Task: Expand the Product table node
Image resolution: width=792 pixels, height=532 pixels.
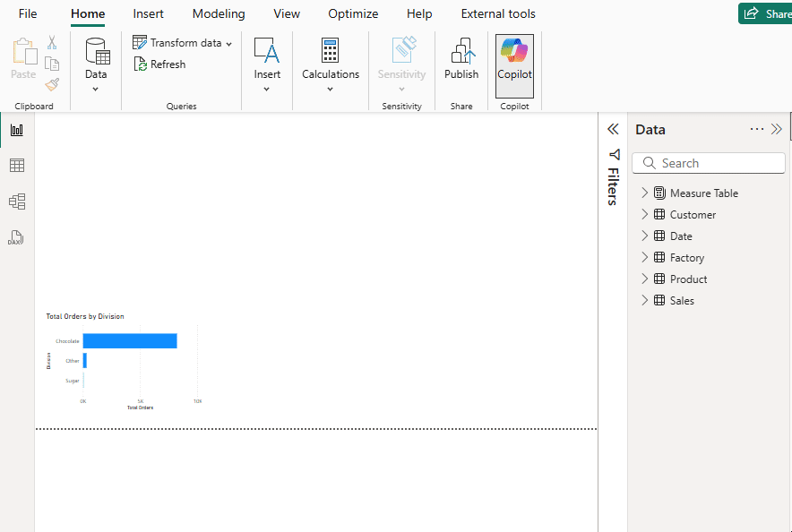Action: pyautogui.click(x=644, y=279)
